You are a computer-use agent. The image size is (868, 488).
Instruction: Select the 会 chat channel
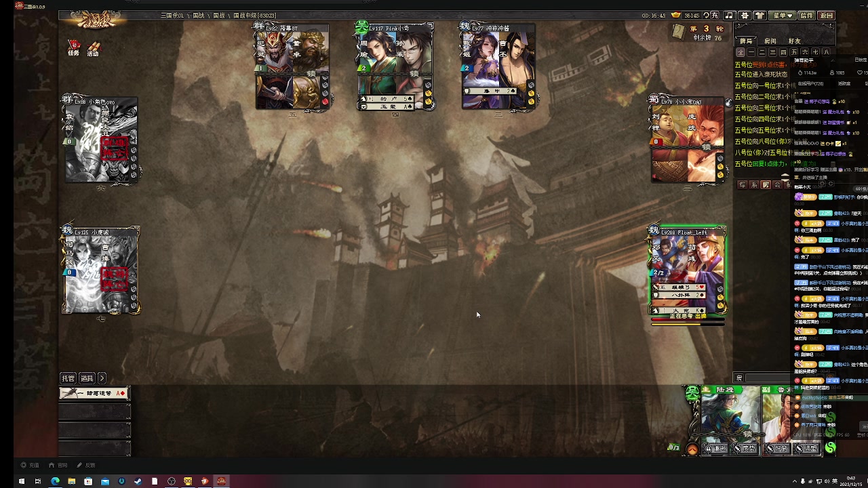click(x=777, y=184)
